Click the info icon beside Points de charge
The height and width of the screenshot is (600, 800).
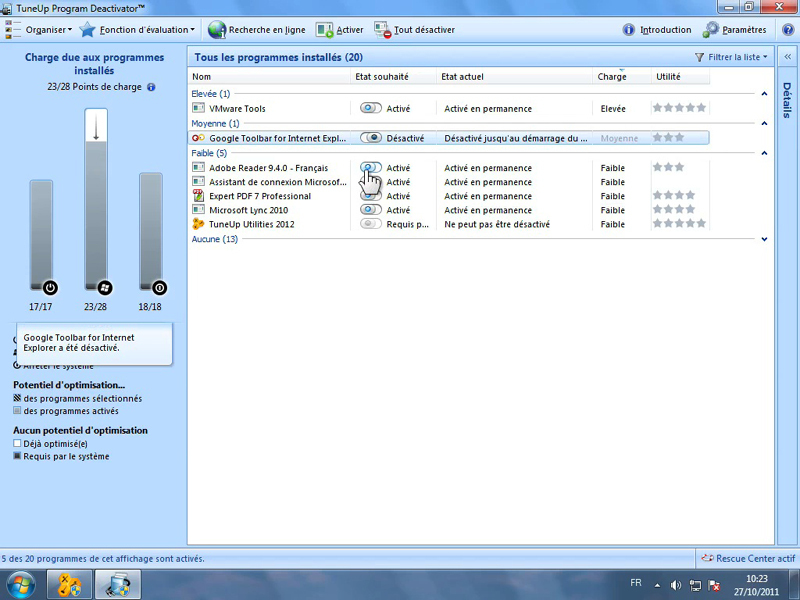point(151,87)
